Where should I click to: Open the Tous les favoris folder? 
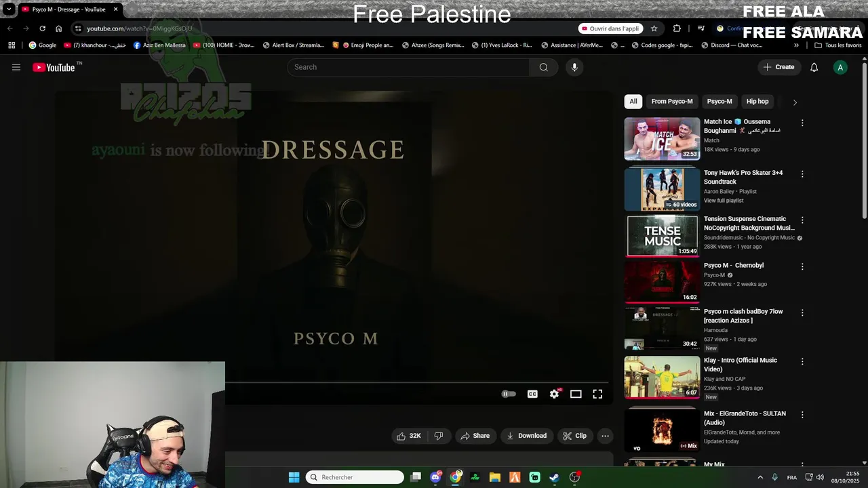(837, 45)
